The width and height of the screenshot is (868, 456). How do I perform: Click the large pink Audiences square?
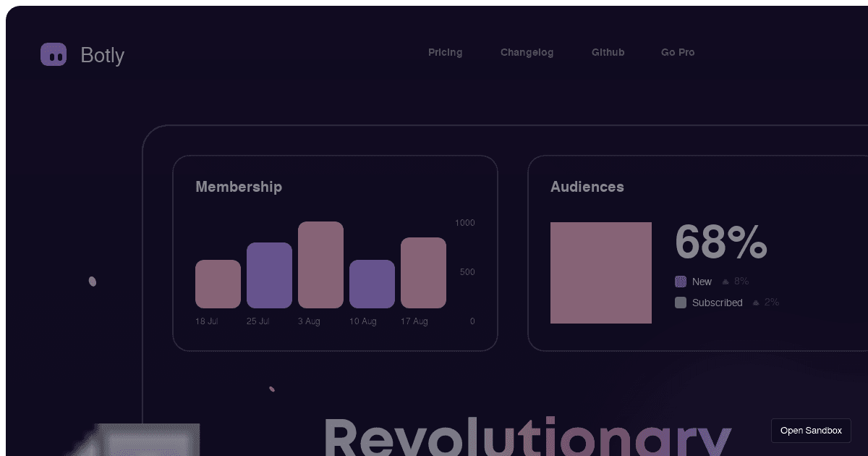pos(601,273)
